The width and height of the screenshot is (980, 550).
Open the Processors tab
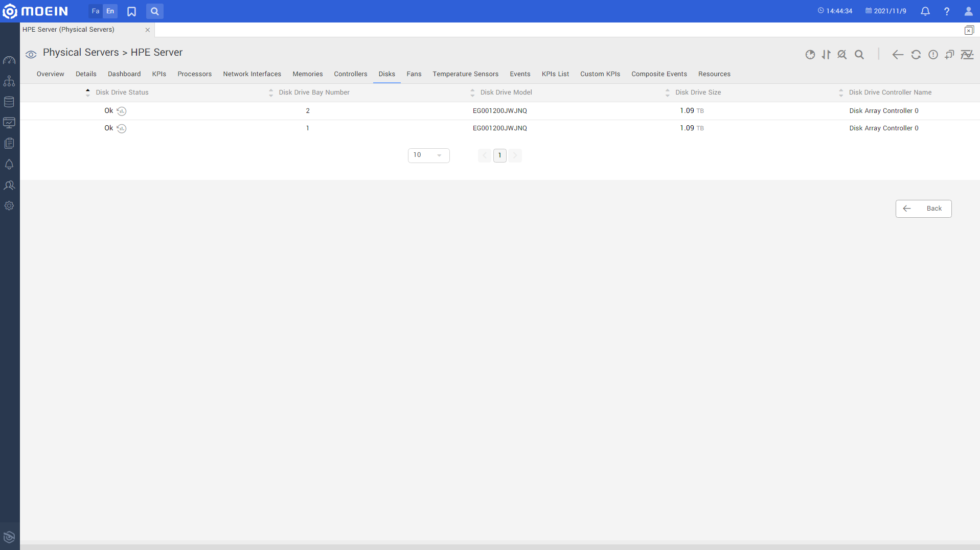(195, 74)
